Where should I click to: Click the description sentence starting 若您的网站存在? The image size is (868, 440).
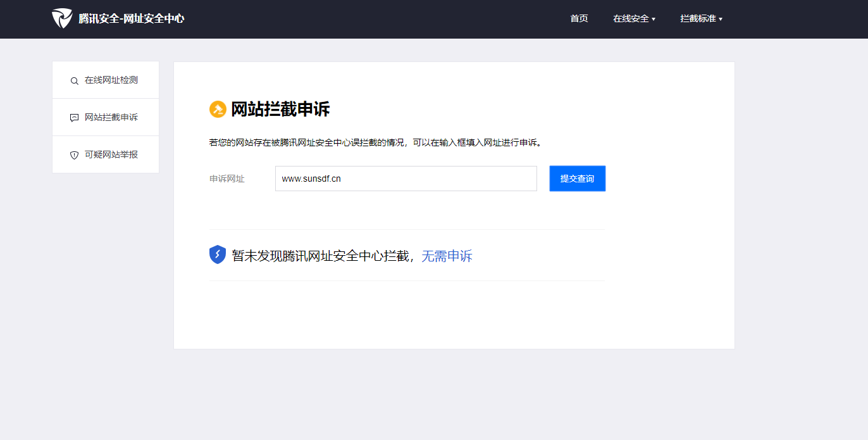coord(376,142)
